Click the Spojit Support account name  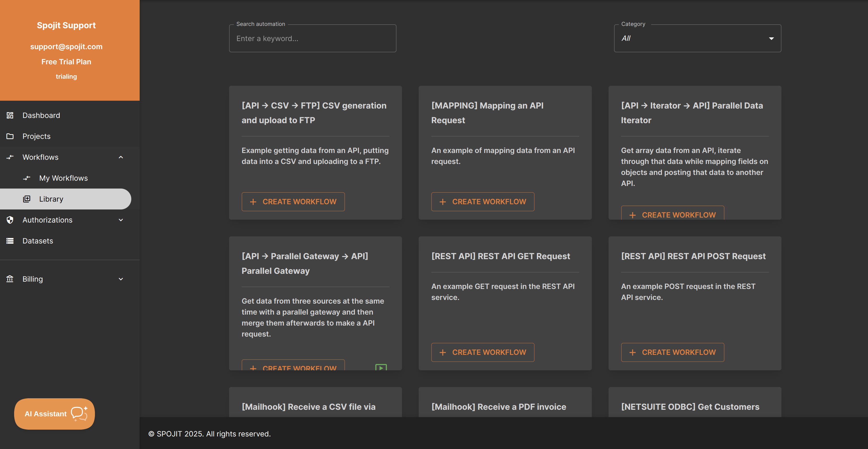pos(66,25)
